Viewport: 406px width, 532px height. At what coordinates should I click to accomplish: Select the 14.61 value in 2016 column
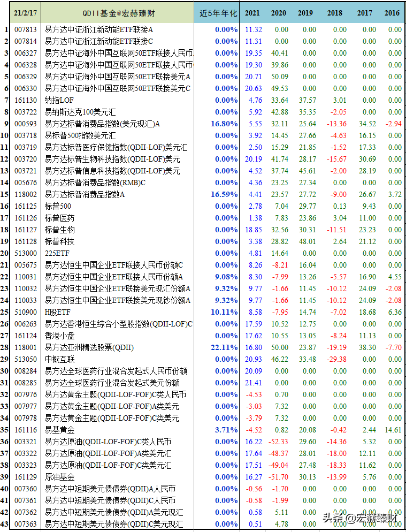[393, 430]
